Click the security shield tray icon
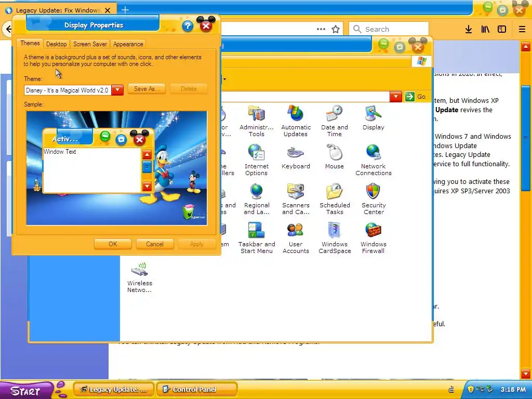Viewport: 532px width, 399px height. point(471,389)
